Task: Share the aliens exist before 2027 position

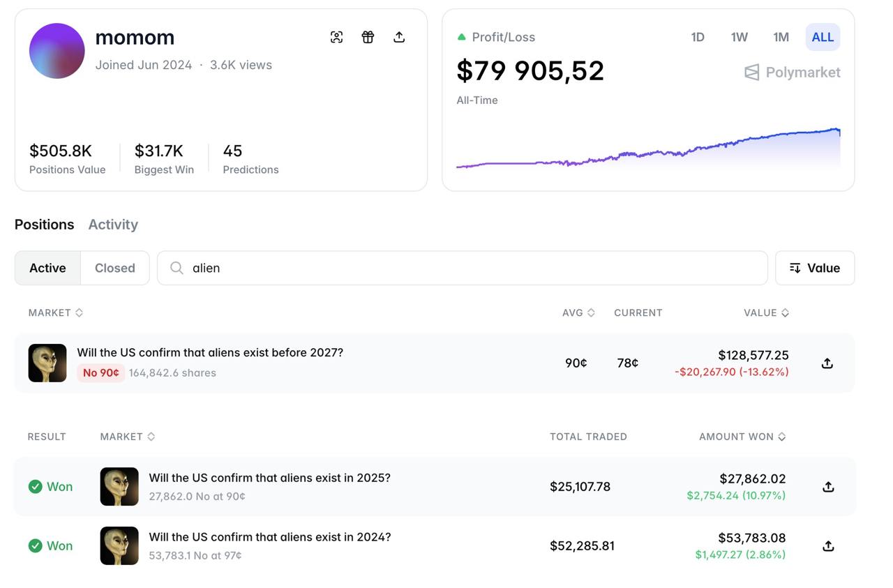Action: (827, 363)
